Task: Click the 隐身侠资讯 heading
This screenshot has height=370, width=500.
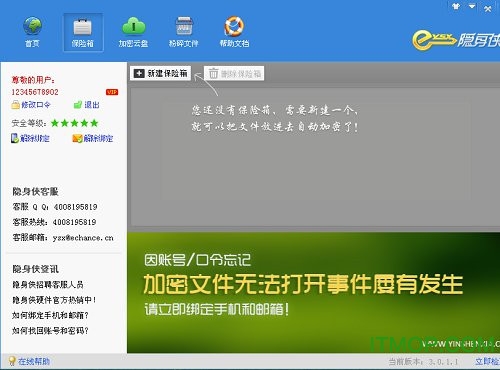Action: click(x=35, y=269)
